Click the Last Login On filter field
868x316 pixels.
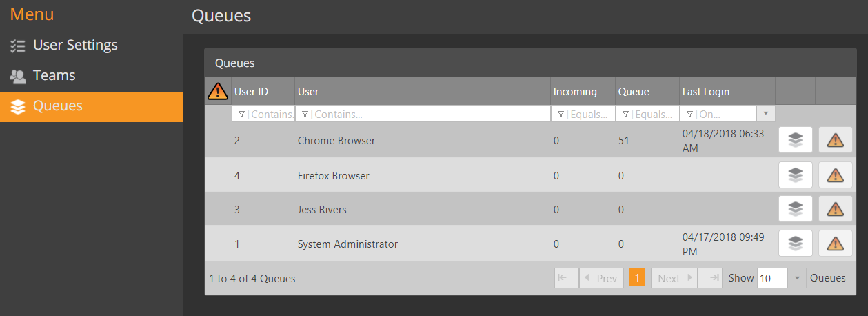coord(718,114)
